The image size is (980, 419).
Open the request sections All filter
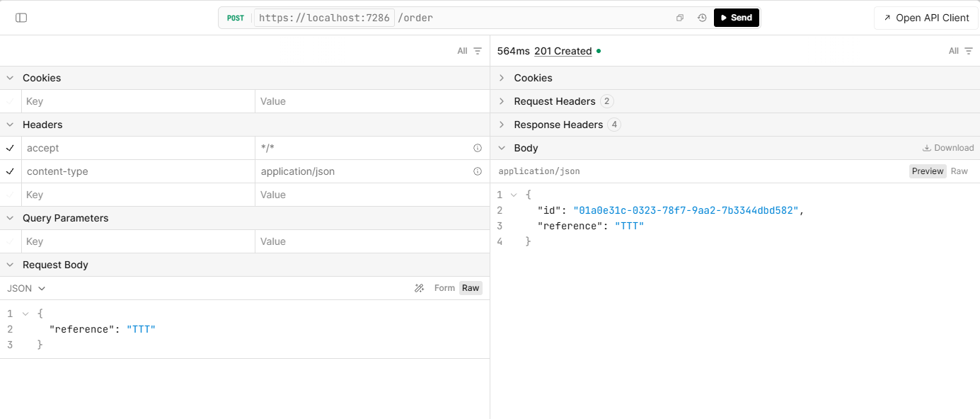(470, 51)
